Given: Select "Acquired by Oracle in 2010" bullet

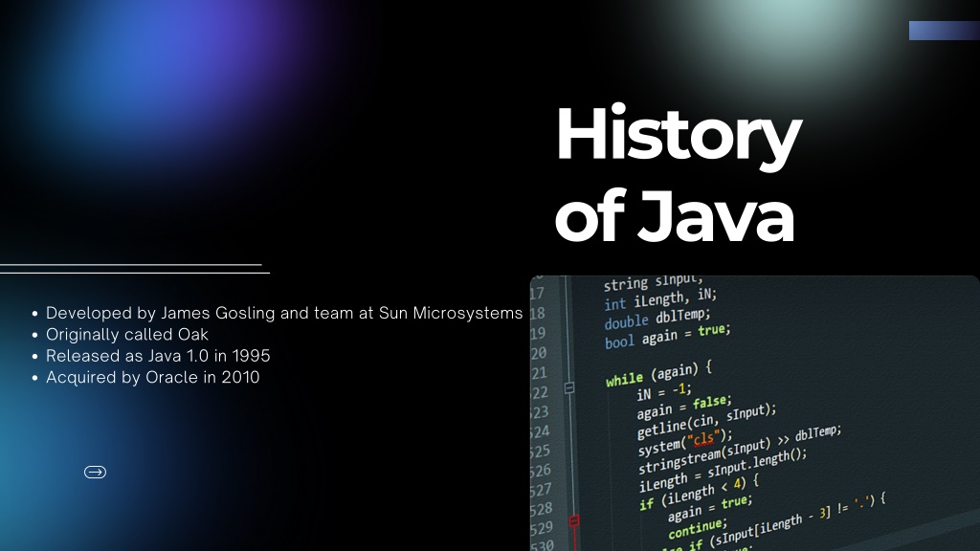Looking at the screenshot, I should coord(152,377).
